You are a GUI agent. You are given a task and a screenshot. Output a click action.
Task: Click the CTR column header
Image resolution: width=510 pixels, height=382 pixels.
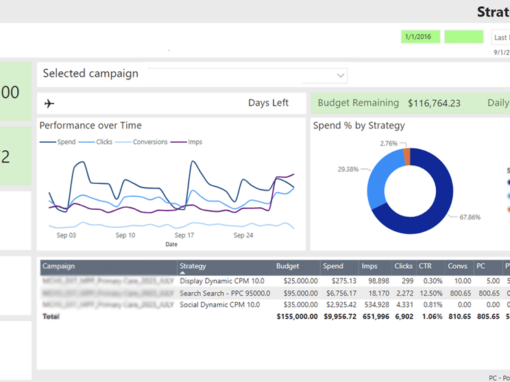425,266
